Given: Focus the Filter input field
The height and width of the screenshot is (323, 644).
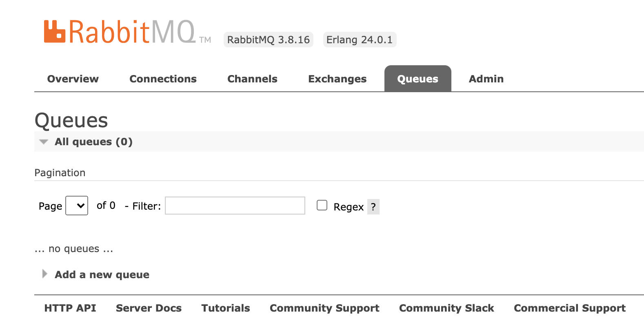Looking at the screenshot, I should [x=235, y=206].
